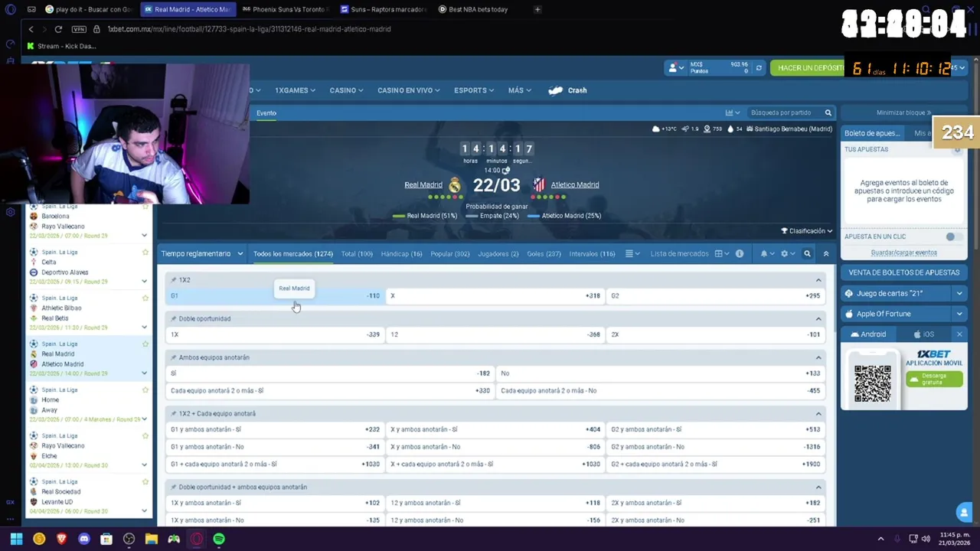The image size is (980, 551).
Task: Open the markets settings gear menu
Action: 786,253
